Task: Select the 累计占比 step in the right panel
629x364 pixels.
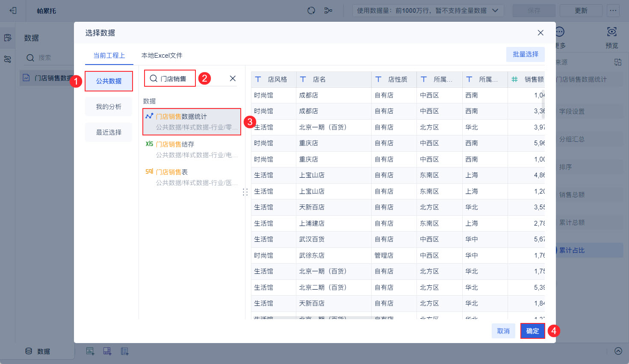Action: coord(589,250)
